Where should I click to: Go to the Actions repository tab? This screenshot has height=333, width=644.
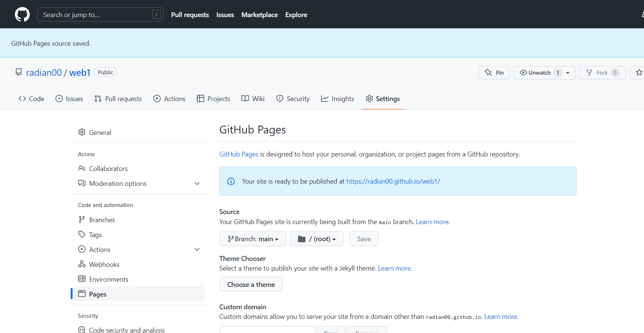point(169,98)
